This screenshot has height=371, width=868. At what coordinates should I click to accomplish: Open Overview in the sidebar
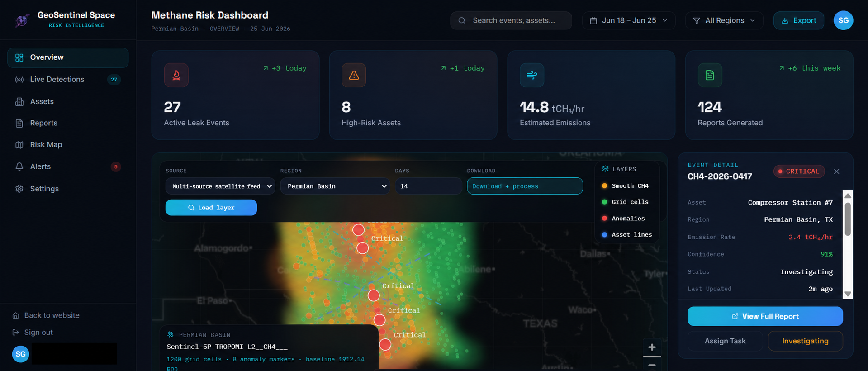pyautogui.click(x=68, y=57)
